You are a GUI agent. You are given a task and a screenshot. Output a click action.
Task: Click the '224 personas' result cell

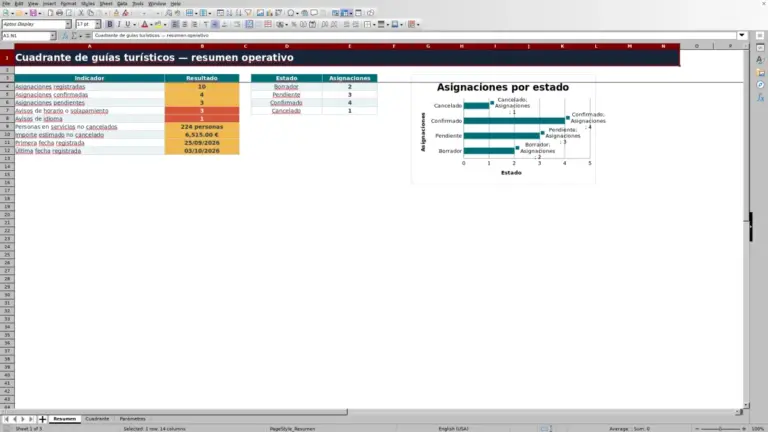202,127
